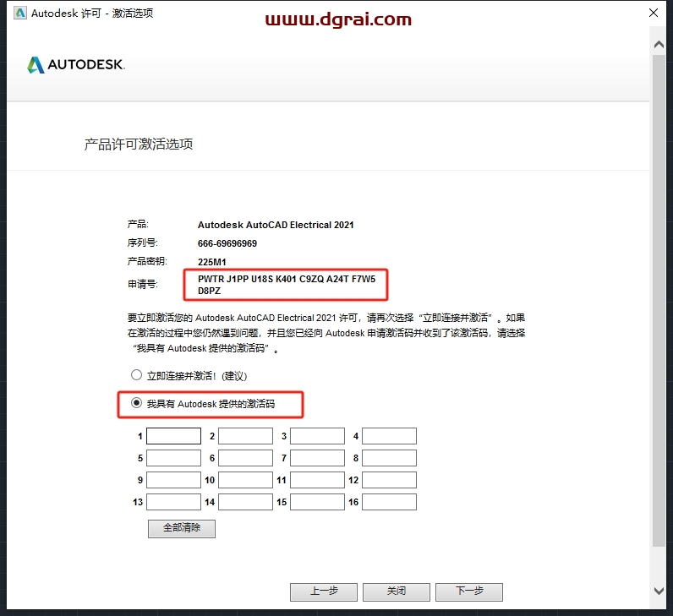Screen dimensions: 673x616
Task: Click activation code field 13
Action: (x=173, y=502)
